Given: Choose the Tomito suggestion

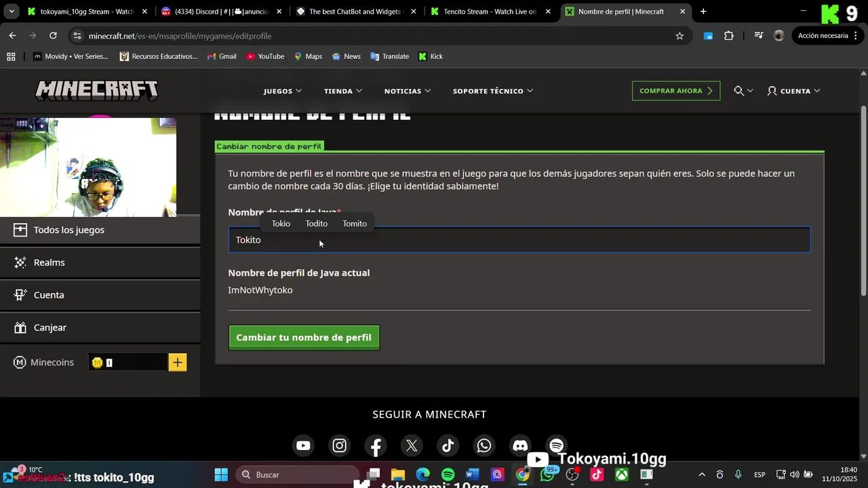Looking at the screenshot, I should tap(354, 224).
